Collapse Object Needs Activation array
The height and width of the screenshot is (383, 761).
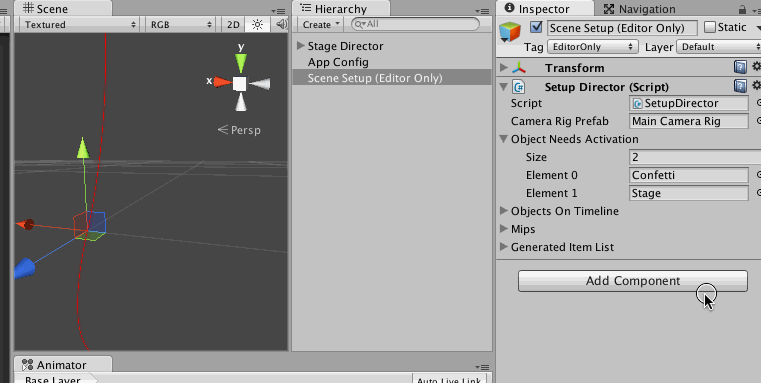(504, 139)
